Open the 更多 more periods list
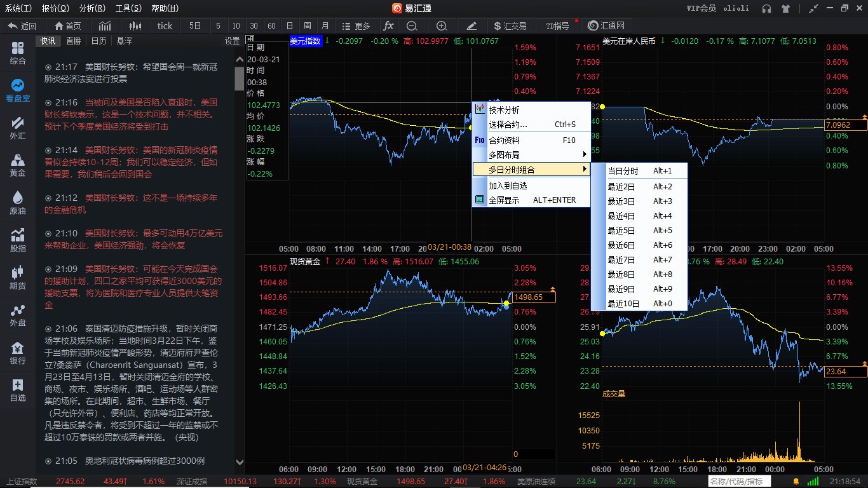This screenshot has width=868, height=488. tap(356, 26)
